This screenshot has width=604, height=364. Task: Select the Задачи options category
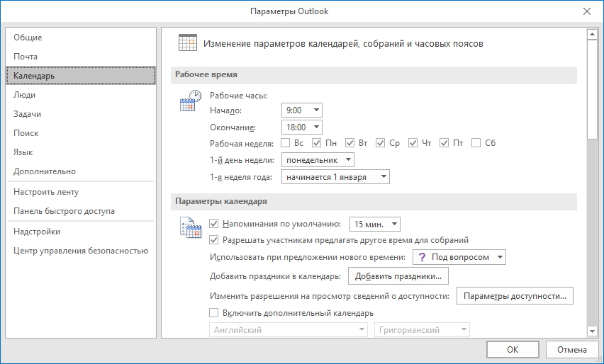tap(81, 114)
